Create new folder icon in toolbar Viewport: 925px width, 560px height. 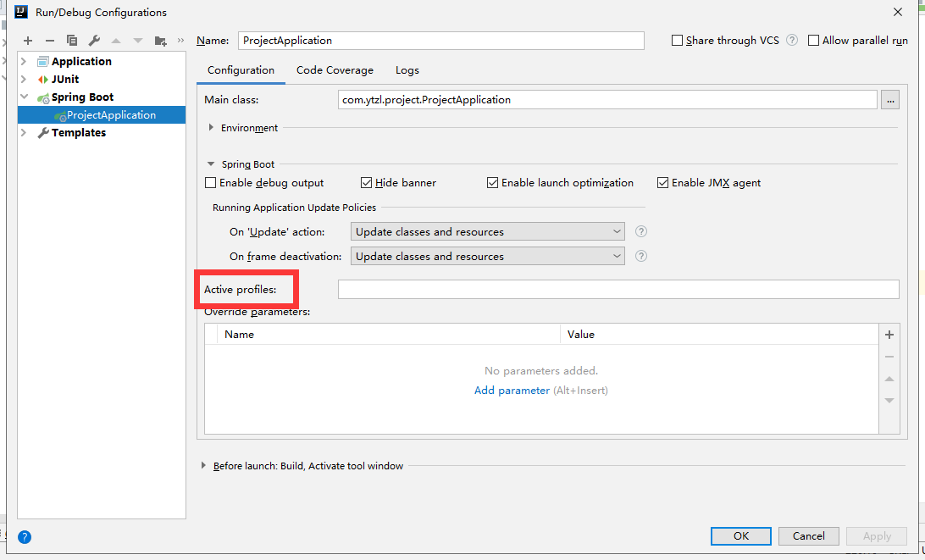160,41
